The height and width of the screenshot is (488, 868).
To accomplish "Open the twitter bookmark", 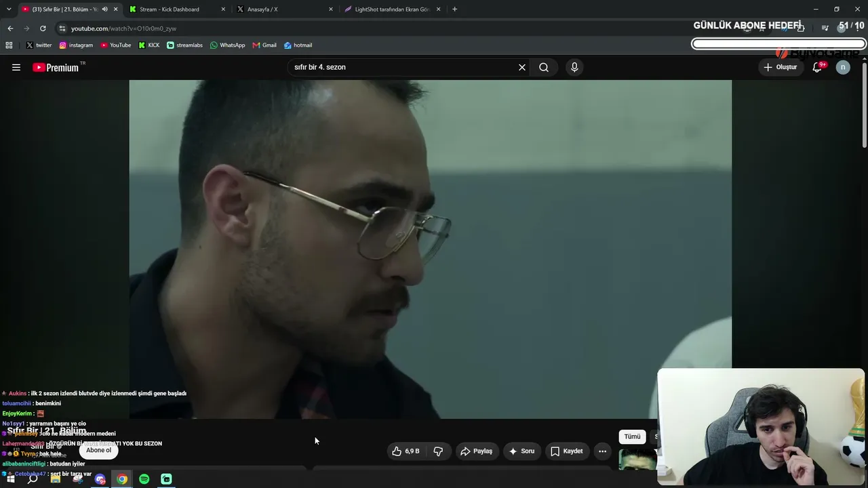I will tap(39, 45).
